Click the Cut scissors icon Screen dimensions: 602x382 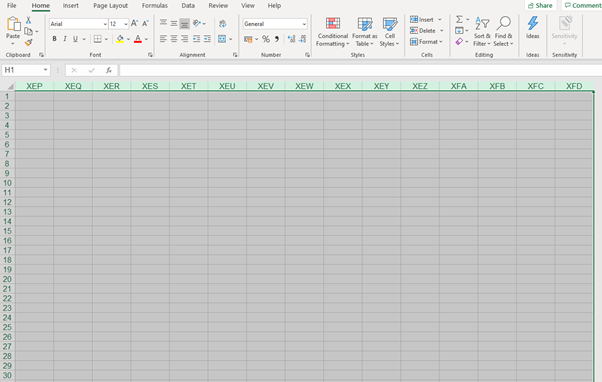(28, 20)
